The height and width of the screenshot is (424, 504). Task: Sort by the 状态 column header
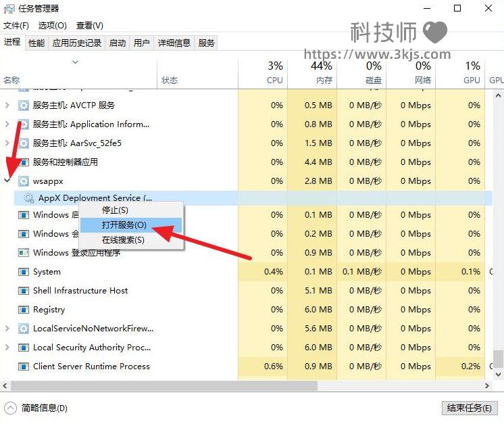coord(198,74)
